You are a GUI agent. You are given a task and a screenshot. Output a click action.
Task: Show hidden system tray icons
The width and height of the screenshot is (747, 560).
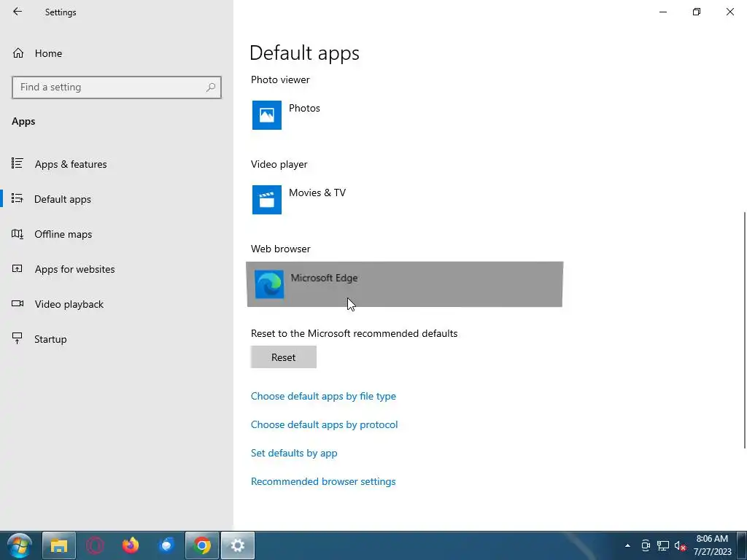tap(627, 545)
